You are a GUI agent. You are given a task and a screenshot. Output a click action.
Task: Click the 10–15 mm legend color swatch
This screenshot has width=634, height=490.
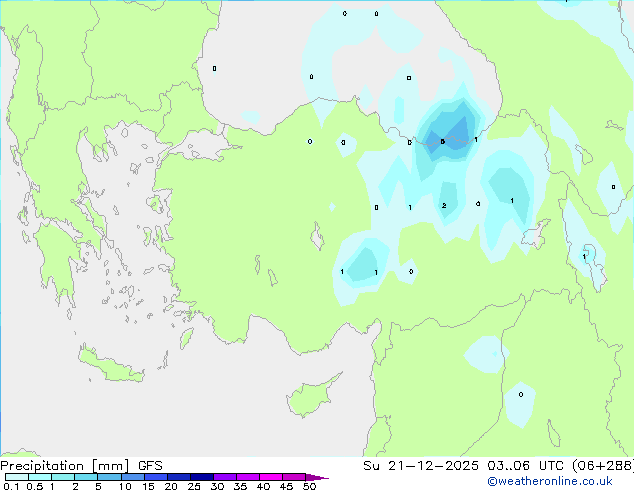[132, 477]
